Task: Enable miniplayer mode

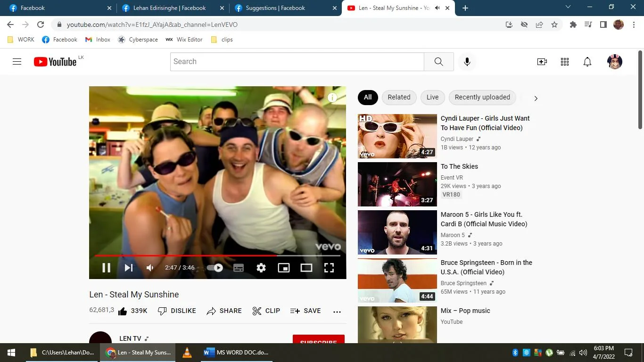Action: (284, 268)
